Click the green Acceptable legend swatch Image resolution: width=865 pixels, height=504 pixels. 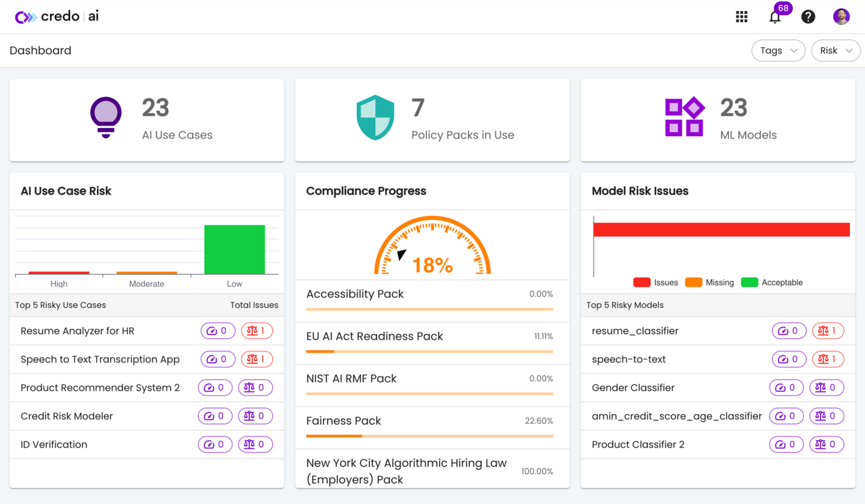(749, 283)
